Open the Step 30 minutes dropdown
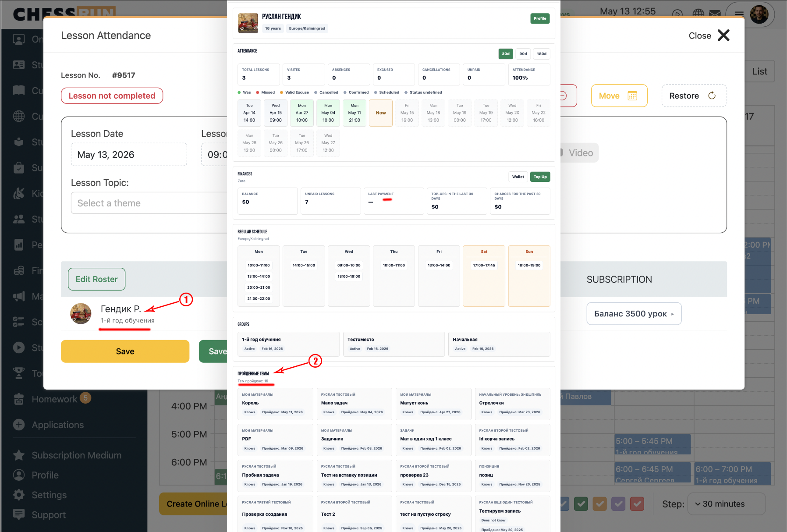Viewport: 787px width, 532px height. pos(727,504)
